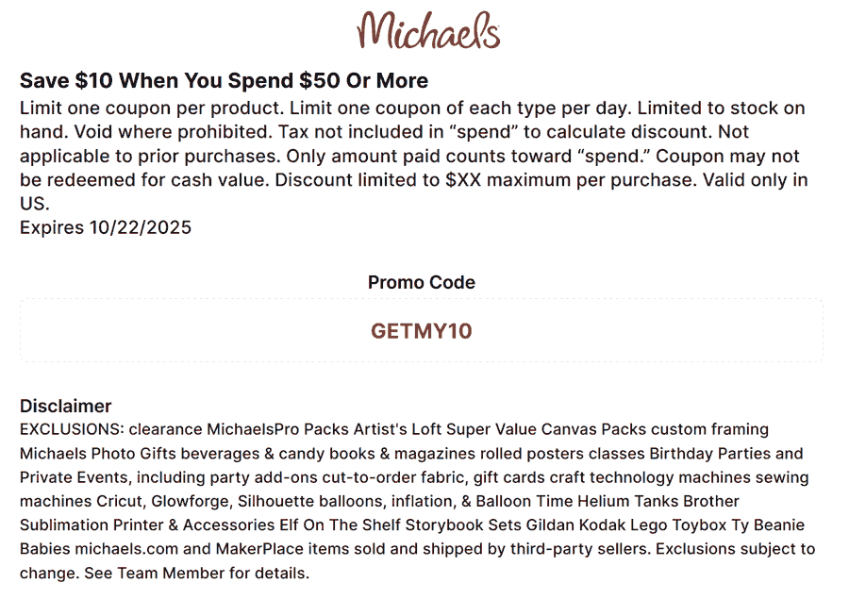Select the GETMY10 promo code text
The image size is (849, 616).
421,331
